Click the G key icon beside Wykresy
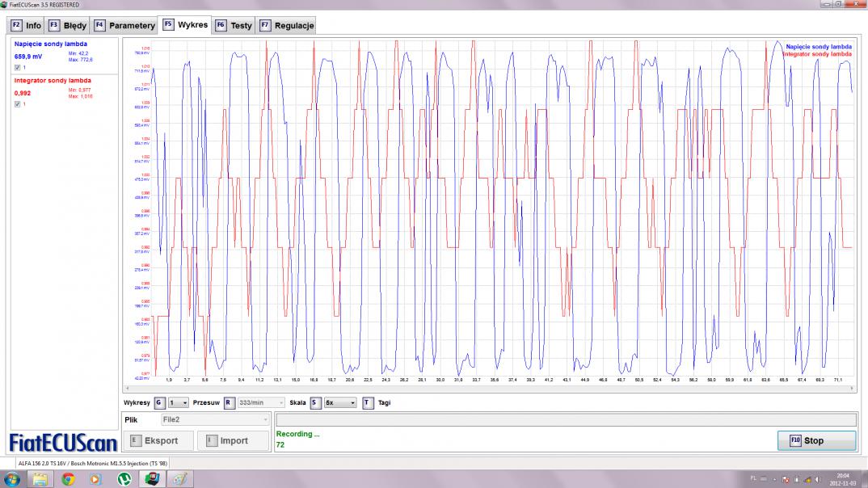Viewport: 868px width, 488px height. coord(158,402)
